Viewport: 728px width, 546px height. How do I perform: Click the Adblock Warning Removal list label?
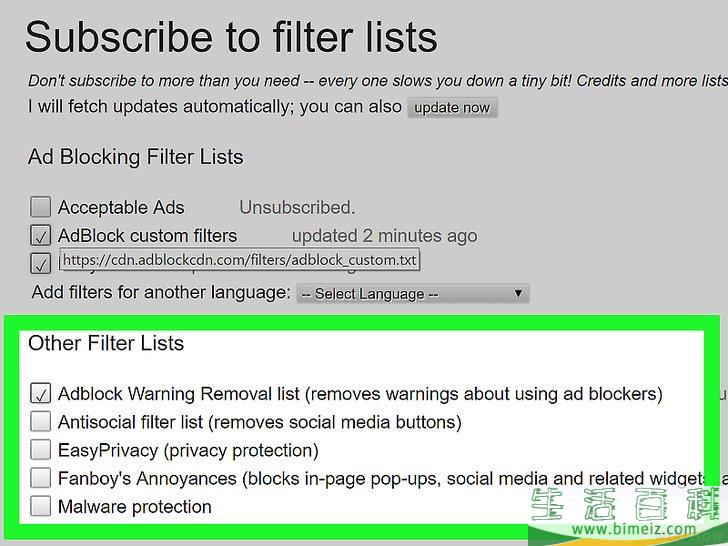tap(360, 394)
